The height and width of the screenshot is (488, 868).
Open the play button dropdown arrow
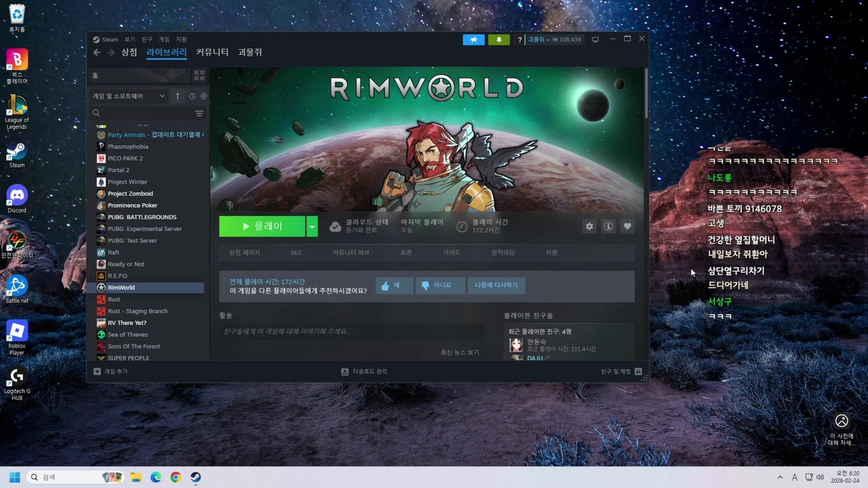point(312,226)
